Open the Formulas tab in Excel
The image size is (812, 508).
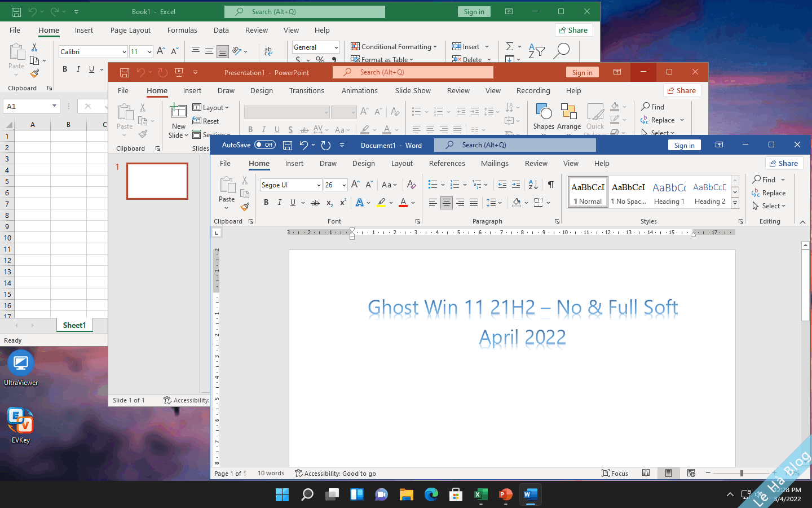click(182, 30)
